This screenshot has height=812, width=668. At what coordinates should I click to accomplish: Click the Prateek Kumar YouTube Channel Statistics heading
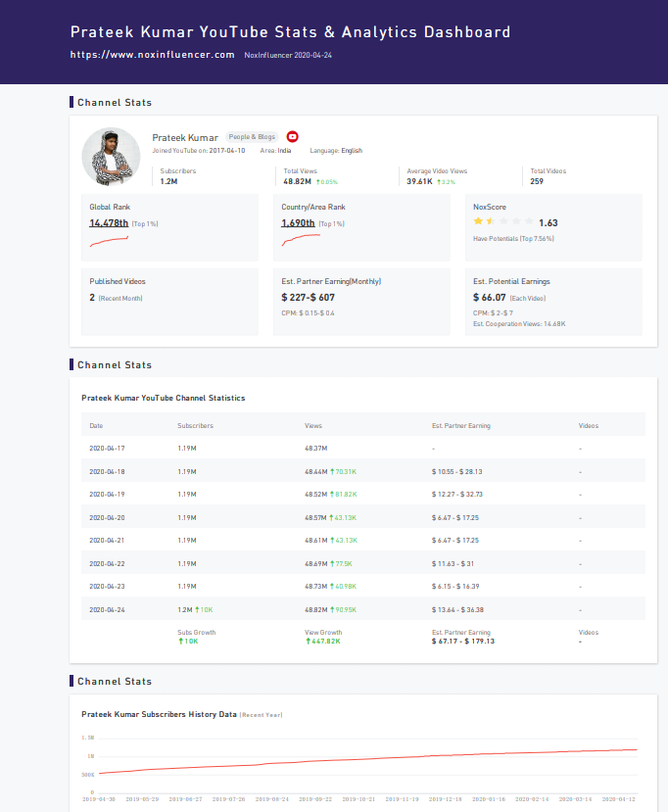click(164, 399)
